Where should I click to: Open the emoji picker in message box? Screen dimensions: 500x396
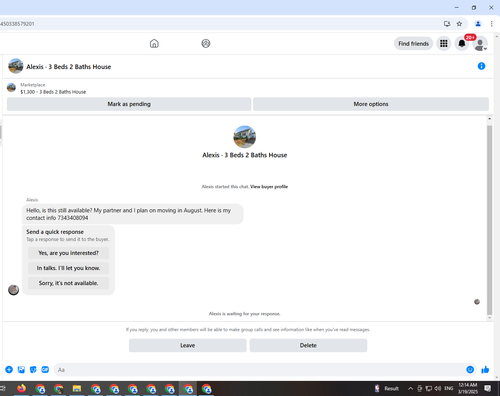pos(470,369)
